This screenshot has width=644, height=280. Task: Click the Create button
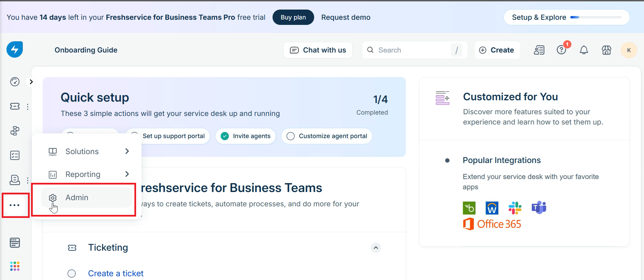[497, 50]
